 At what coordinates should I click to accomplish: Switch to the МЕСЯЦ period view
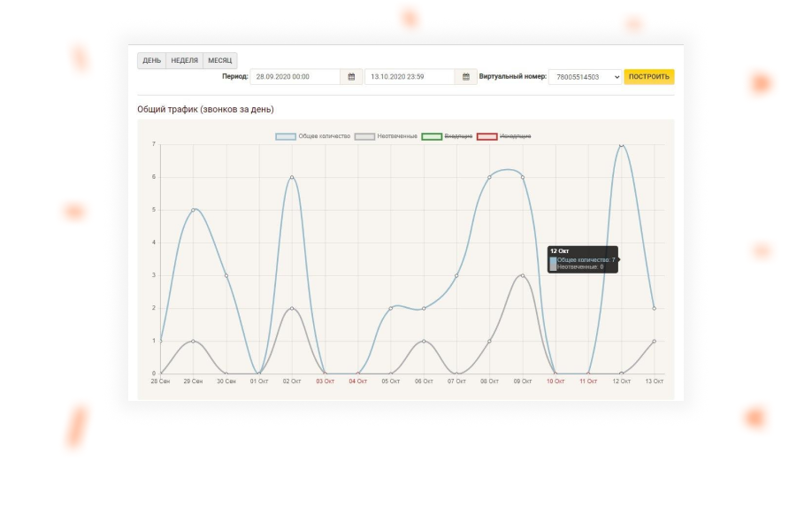[220, 61]
